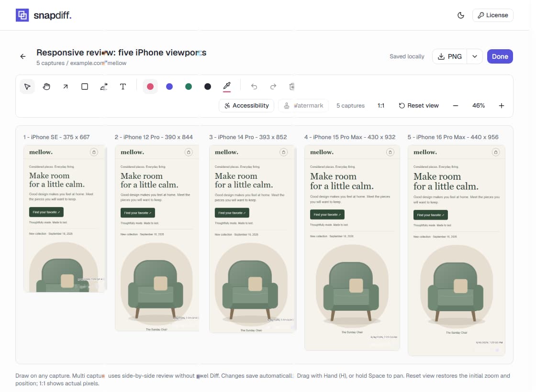Click bag icon in iPhone SE capture
The width and height of the screenshot is (536, 392).
point(94,152)
